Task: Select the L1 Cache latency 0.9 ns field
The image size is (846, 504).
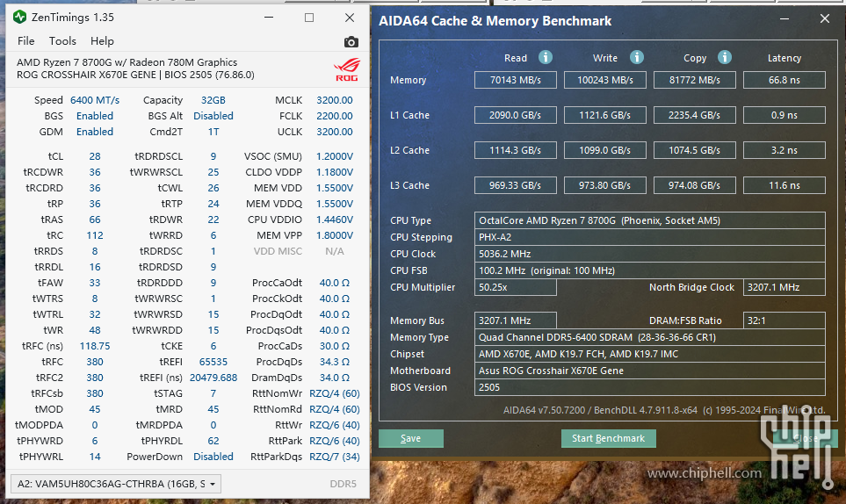Action: 784,115
